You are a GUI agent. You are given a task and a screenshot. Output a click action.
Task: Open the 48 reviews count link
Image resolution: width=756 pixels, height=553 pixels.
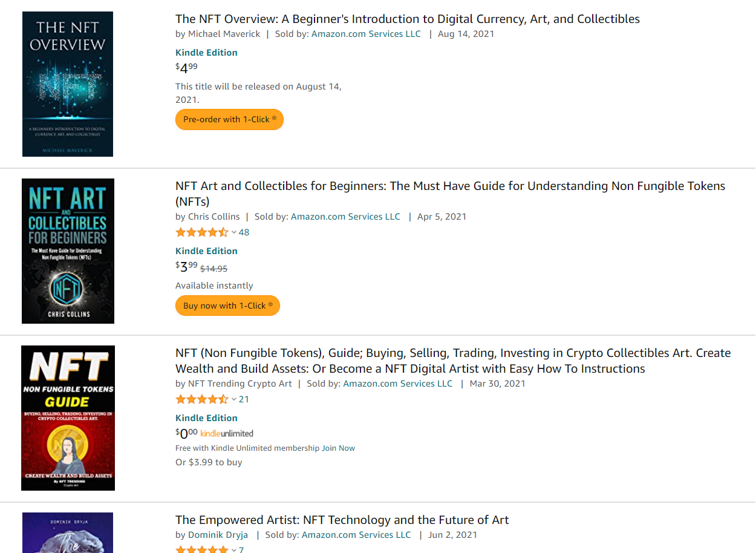click(244, 232)
